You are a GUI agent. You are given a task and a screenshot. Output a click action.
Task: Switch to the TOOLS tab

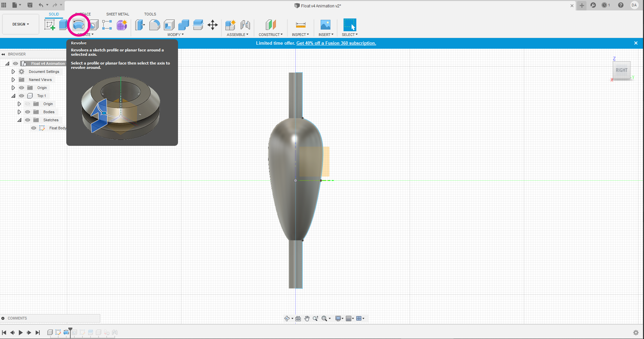point(150,14)
